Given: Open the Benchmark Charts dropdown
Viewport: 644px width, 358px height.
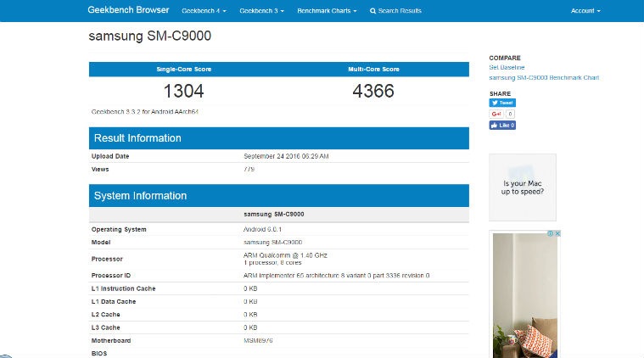Looking at the screenshot, I should pos(327,11).
